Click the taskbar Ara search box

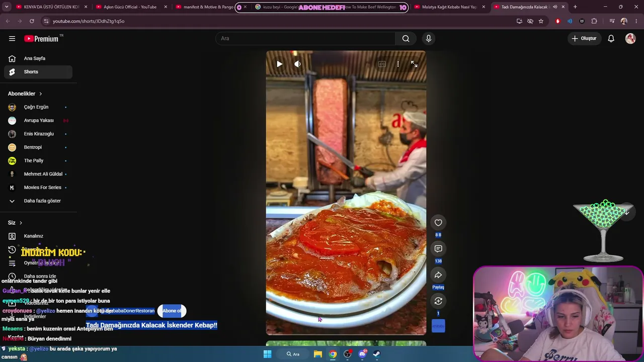tap(293, 354)
